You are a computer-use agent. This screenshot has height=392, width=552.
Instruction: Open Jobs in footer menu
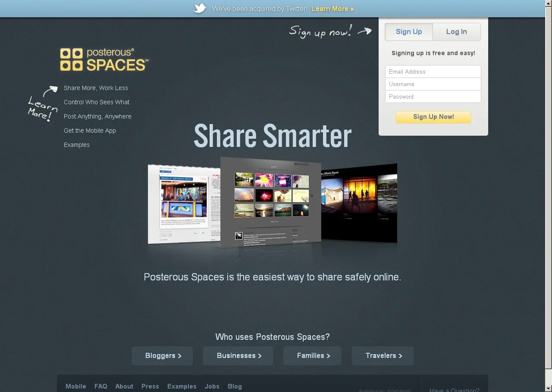coord(212,386)
